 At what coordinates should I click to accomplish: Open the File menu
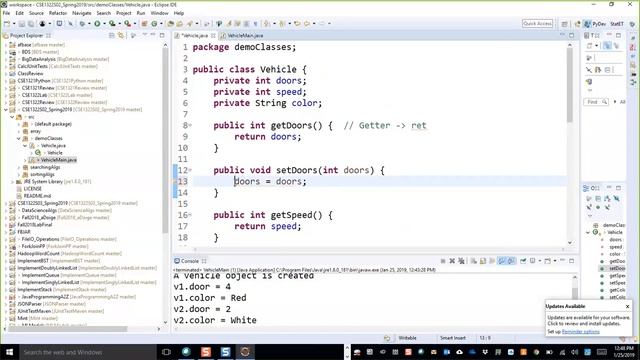pos(6,13)
